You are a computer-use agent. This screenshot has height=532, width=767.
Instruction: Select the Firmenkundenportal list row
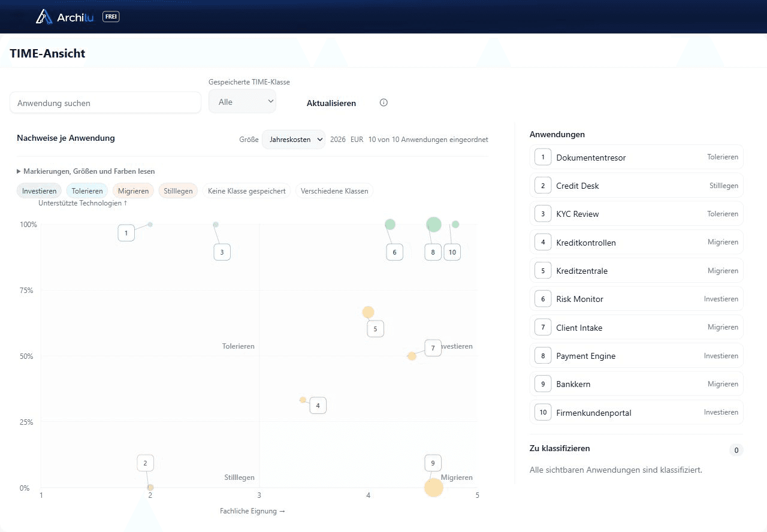point(636,413)
